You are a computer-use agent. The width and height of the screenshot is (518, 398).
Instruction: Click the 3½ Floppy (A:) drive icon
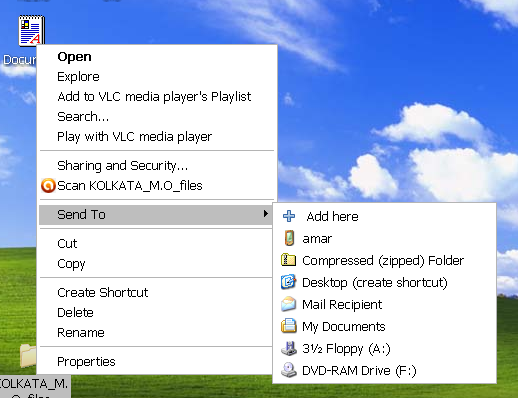click(x=289, y=348)
